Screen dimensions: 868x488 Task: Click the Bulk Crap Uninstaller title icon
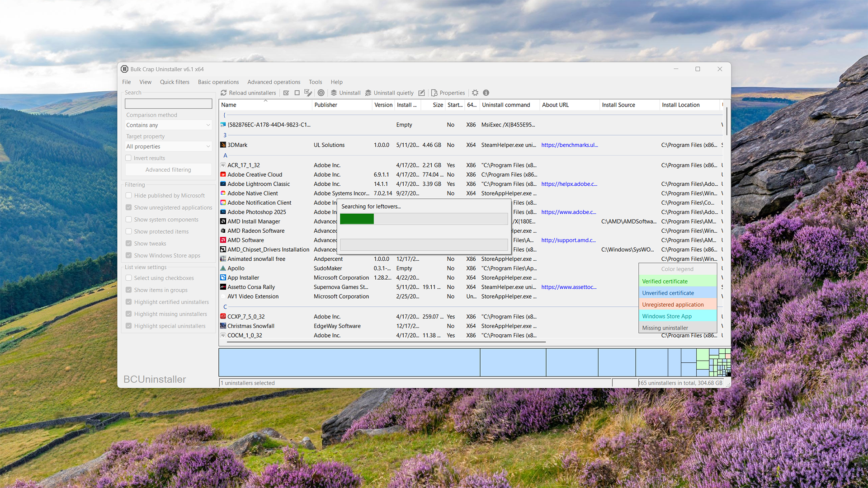coord(125,69)
